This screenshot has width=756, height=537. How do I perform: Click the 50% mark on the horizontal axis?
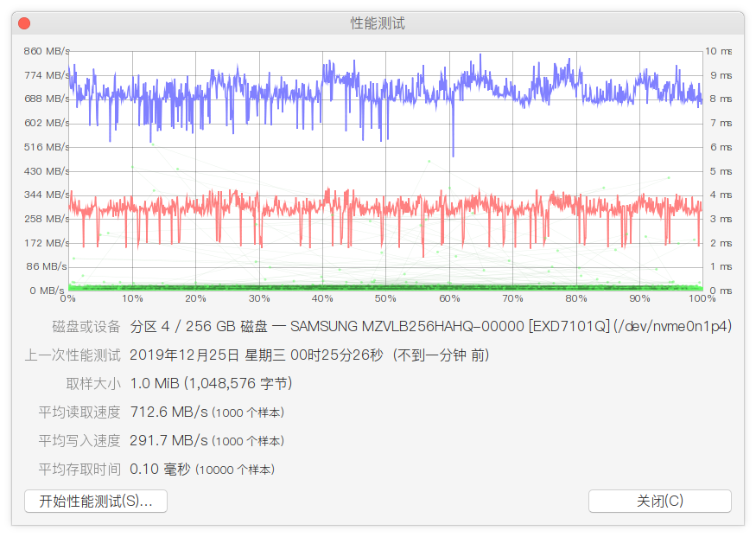pos(386,298)
